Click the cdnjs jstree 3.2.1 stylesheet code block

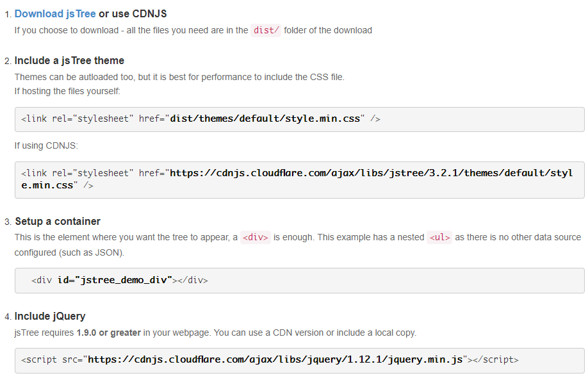point(300,179)
